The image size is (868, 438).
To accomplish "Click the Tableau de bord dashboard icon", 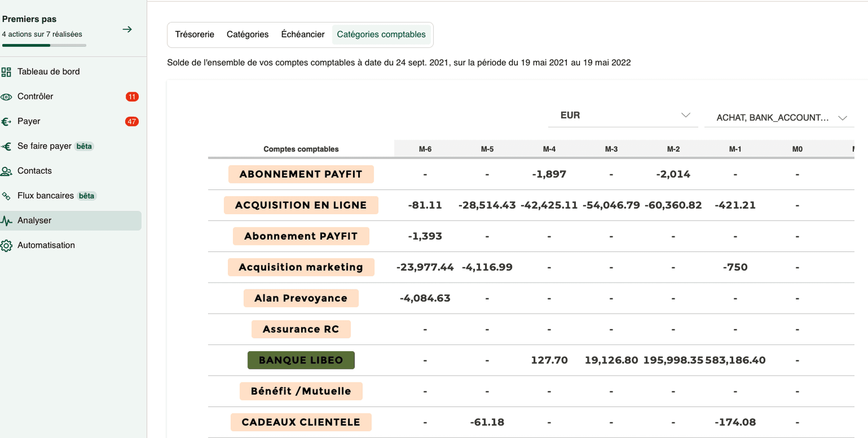I will [6, 72].
